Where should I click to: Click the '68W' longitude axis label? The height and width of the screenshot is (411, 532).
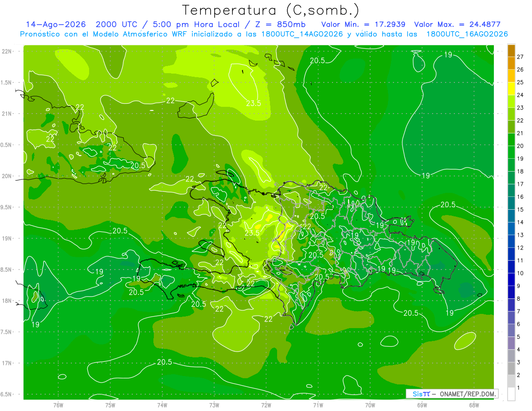pos(474,405)
